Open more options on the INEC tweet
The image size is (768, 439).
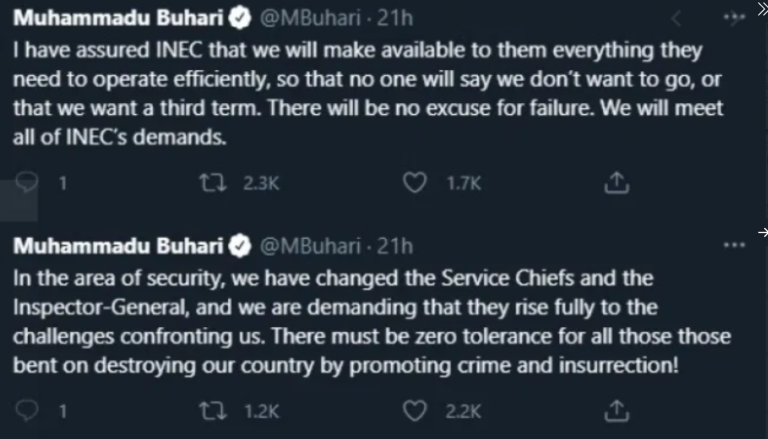coord(734,18)
